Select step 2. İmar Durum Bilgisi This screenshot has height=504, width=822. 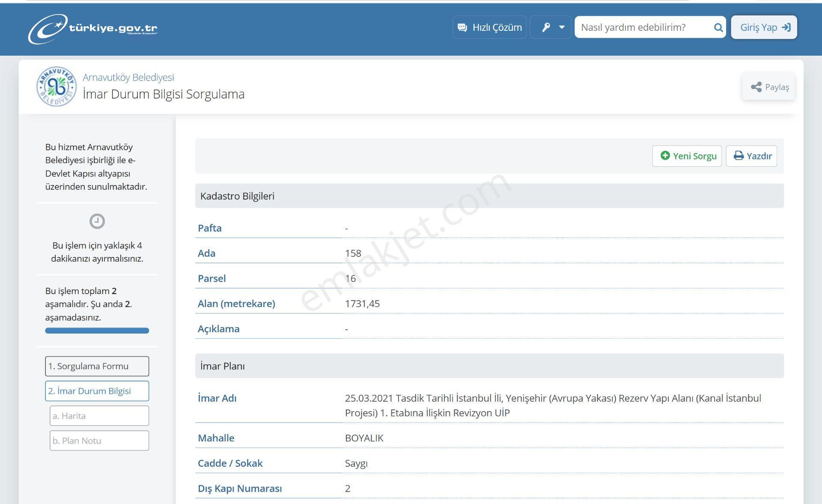coord(97,391)
